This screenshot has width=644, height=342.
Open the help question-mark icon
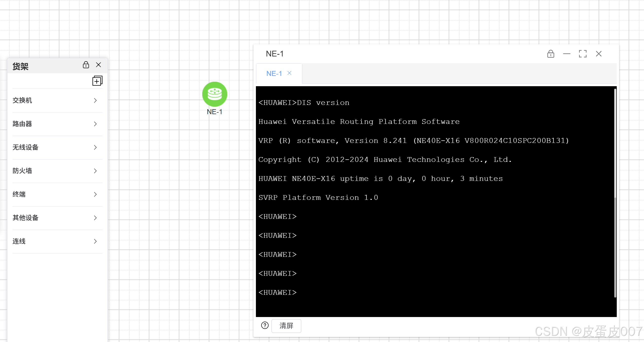point(265,325)
